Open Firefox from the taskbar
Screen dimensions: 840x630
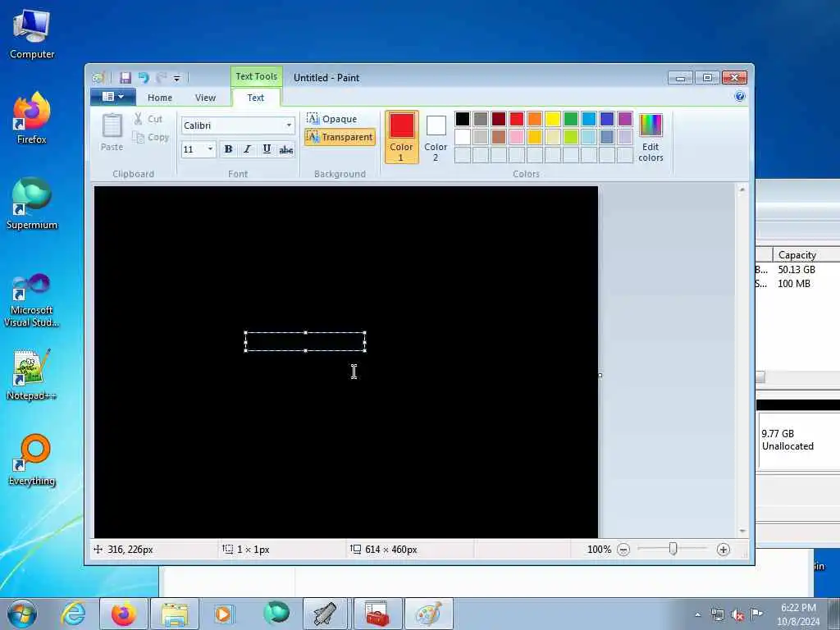click(x=124, y=614)
